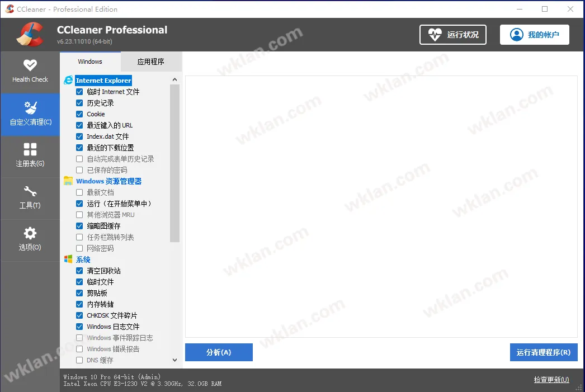Open the 选项(O) gear icon
Screen dimensions: 585x392
point(30,233)
